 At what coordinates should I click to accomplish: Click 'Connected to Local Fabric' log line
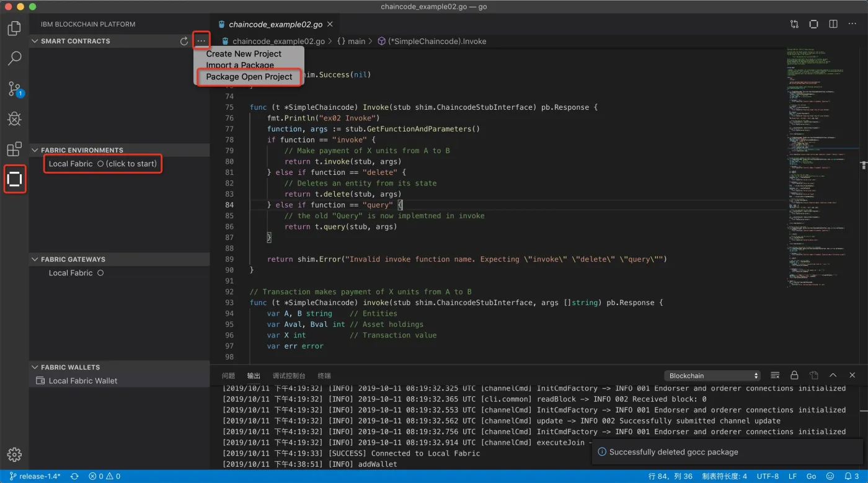[427, 453]
